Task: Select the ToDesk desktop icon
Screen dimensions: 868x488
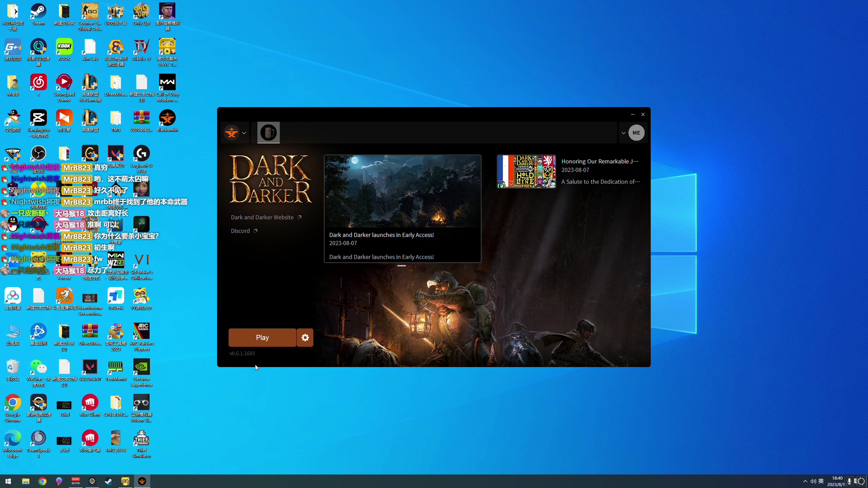Action: [116, 299]
